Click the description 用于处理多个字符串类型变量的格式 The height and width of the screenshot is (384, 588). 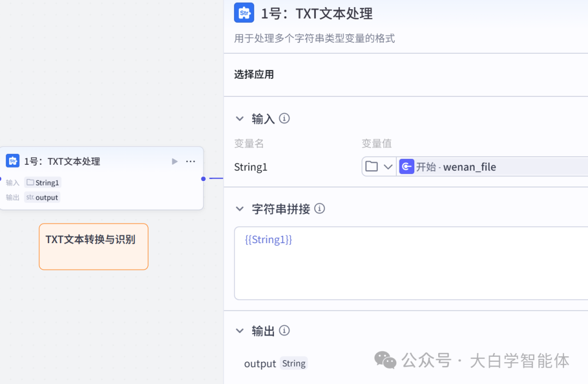pos(314,38)
